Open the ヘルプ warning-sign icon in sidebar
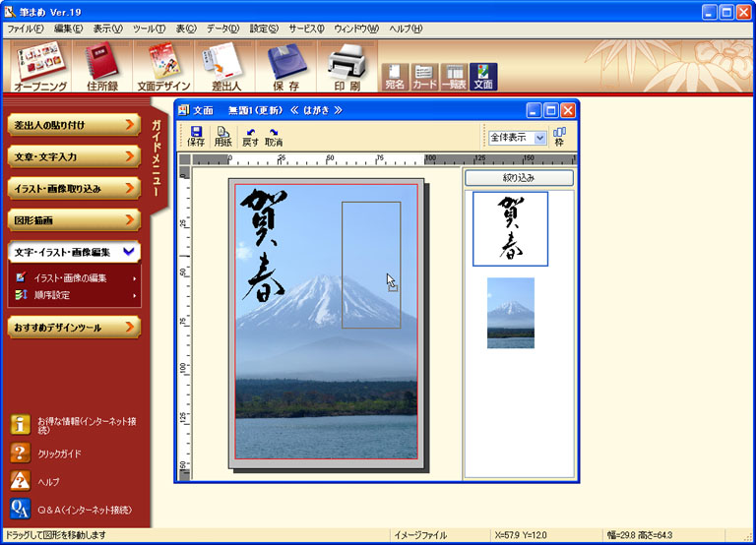The image size is (756, 545). pos(20,481)
